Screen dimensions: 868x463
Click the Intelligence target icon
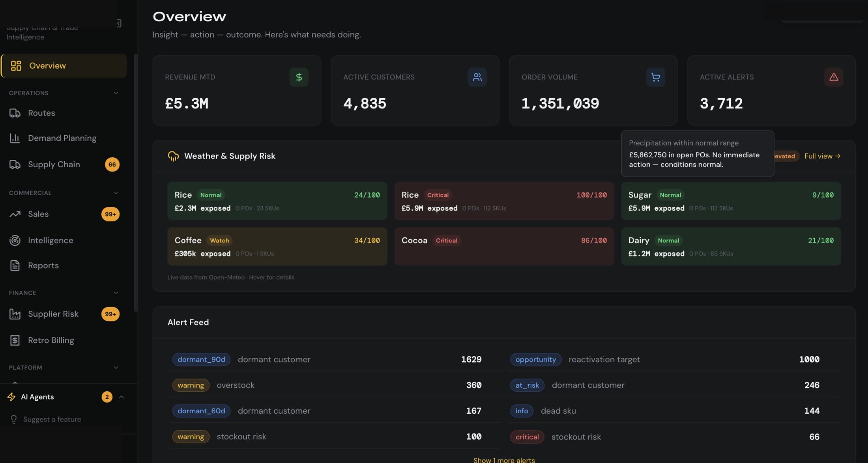point(15,240)
